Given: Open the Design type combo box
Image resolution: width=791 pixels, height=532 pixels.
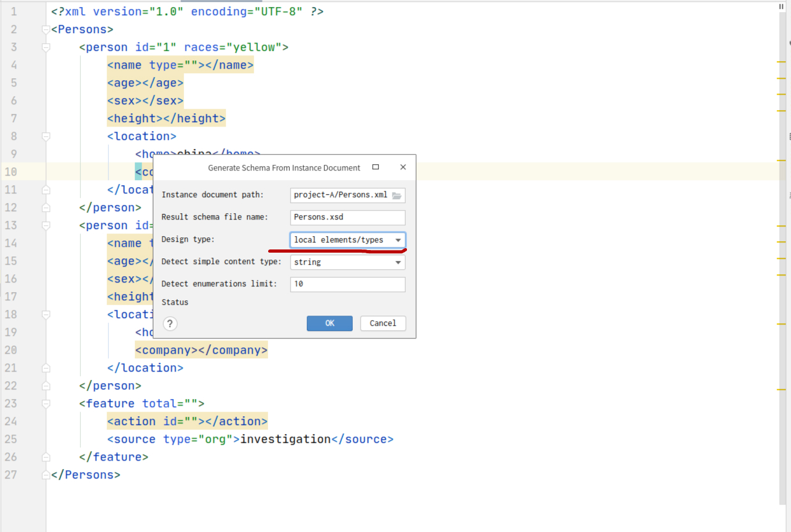Looking at the screenshot, I should [348, 240].
